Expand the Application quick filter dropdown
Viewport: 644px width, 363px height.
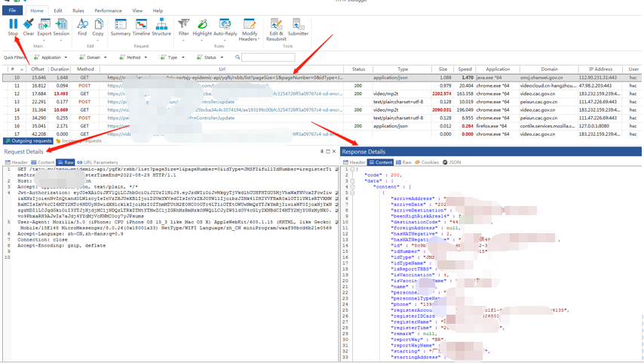(66, 57)
